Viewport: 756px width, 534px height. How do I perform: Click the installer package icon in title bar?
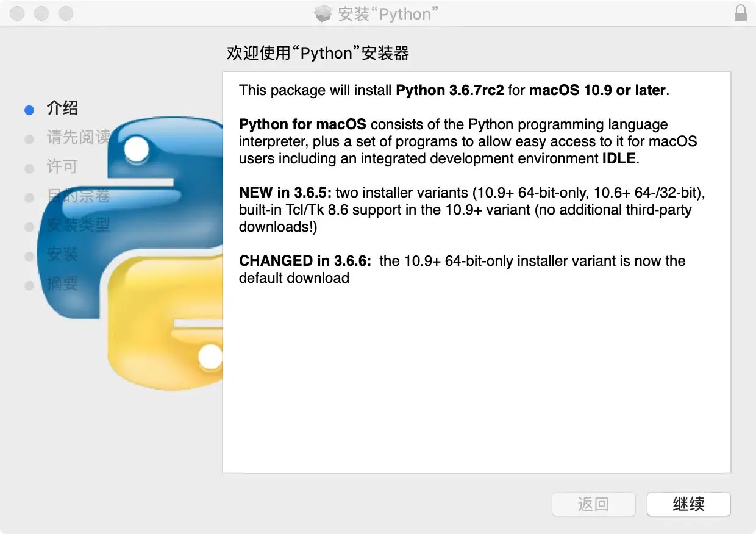point(323,13)
